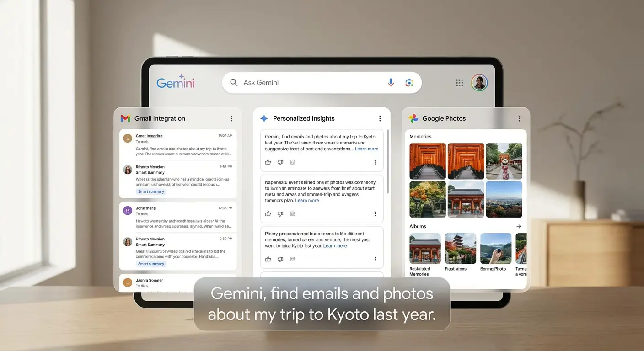Open the Personalized Insights kebab menu
This screenshot has height=351, width=644.
(380, 118)
